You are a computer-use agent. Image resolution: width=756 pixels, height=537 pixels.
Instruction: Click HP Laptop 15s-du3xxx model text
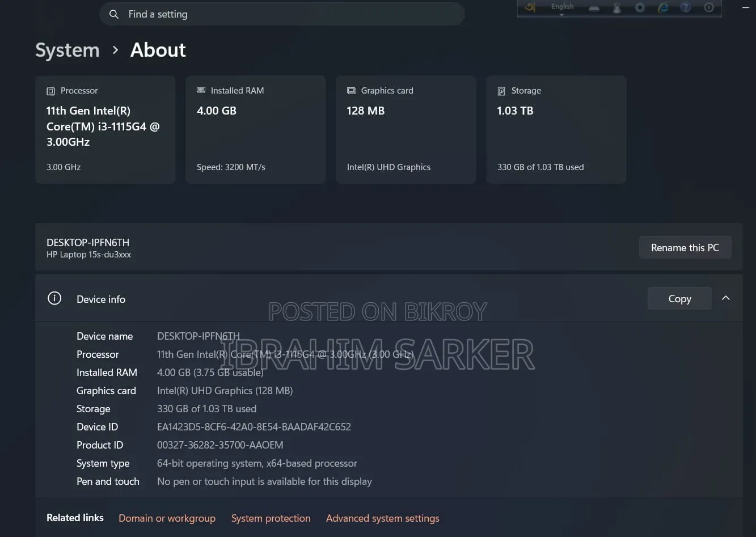coord(88,255)
